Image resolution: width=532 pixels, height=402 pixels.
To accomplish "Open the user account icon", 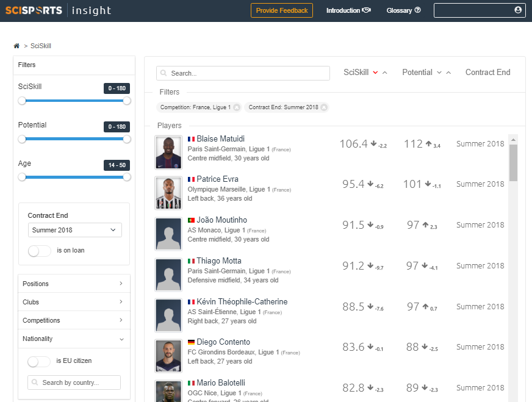I will click(x=518, y=10).
